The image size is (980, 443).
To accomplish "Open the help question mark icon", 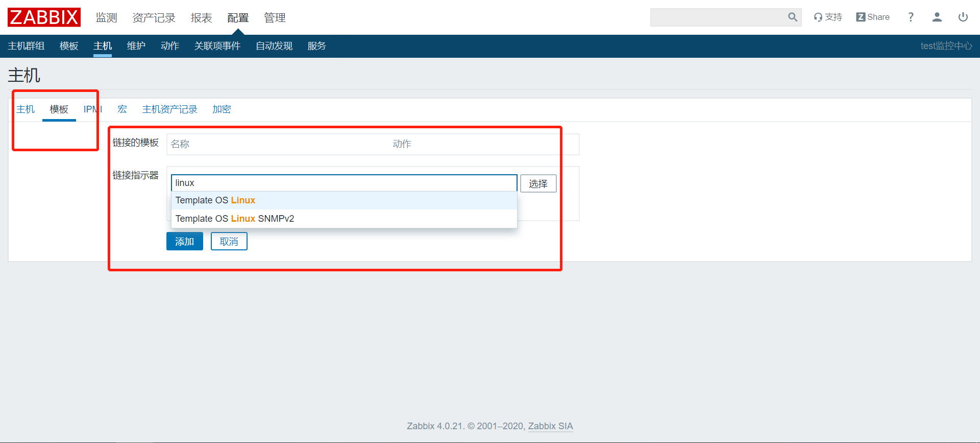I will point(911,17).
